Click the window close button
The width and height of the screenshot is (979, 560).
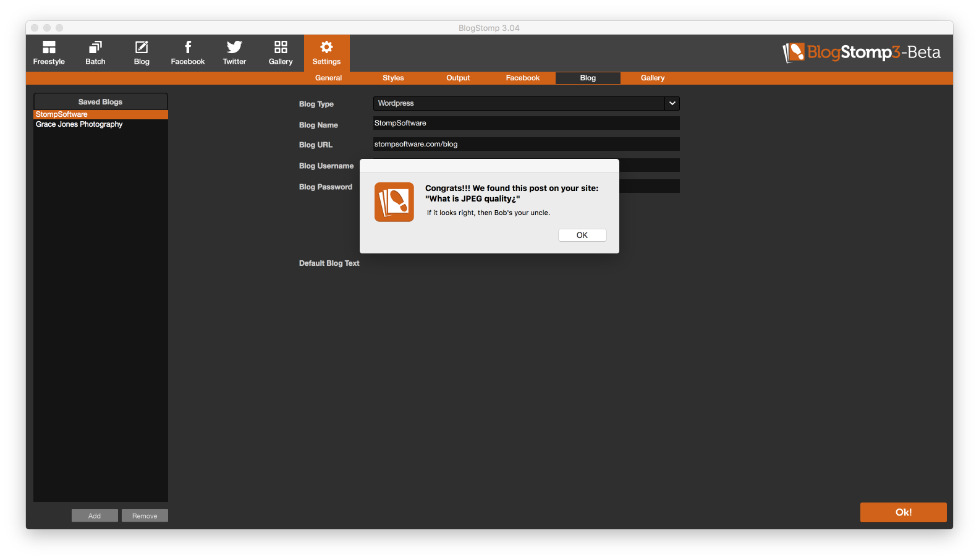35,28
